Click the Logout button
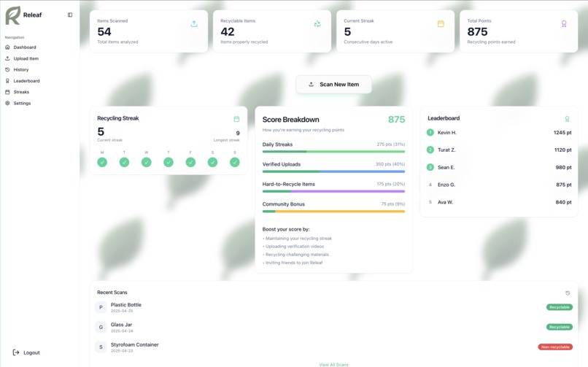Image resolution: width=588 pixels, height=367 pixels. click(26, 352)
